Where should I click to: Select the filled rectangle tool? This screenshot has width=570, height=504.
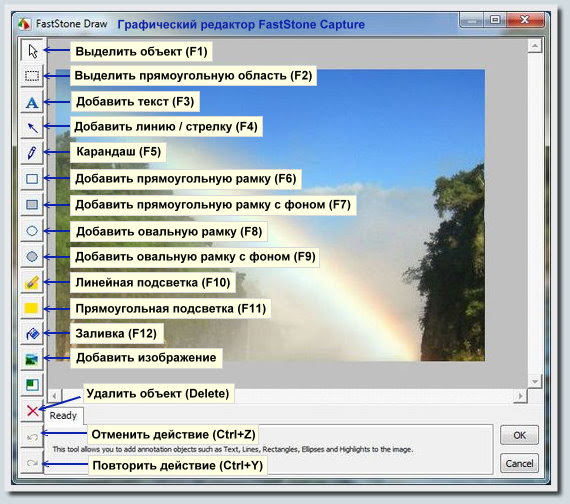click(x=32, y=205)
